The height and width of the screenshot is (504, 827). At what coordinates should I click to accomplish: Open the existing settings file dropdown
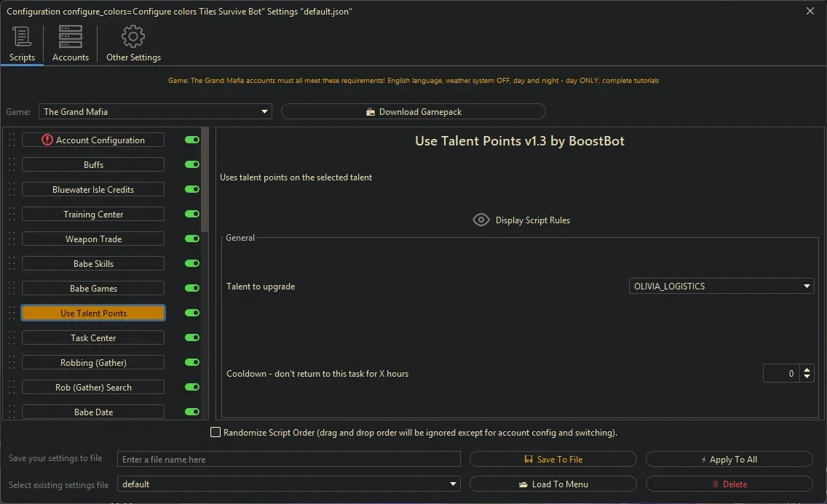(288, 484)
